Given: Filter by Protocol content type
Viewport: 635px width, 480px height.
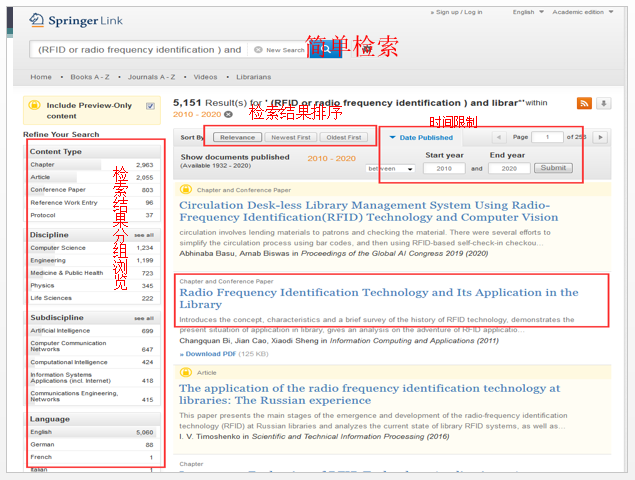Looking at the screenshot, I should (x=92, y=215).
